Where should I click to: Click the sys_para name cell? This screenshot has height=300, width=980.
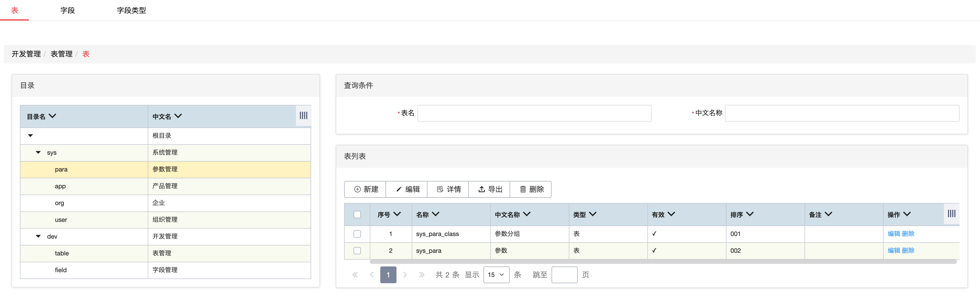click(x=451, y=250)
